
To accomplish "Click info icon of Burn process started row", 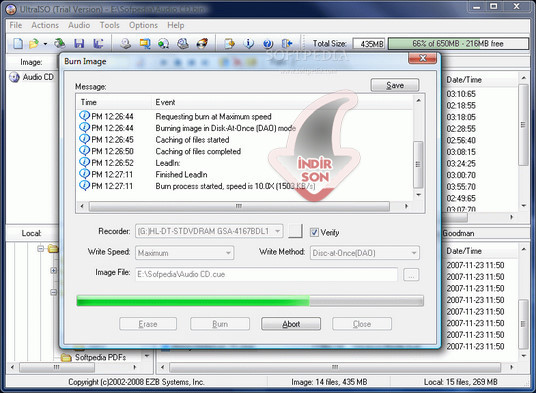I will click(x=84, y=185).
